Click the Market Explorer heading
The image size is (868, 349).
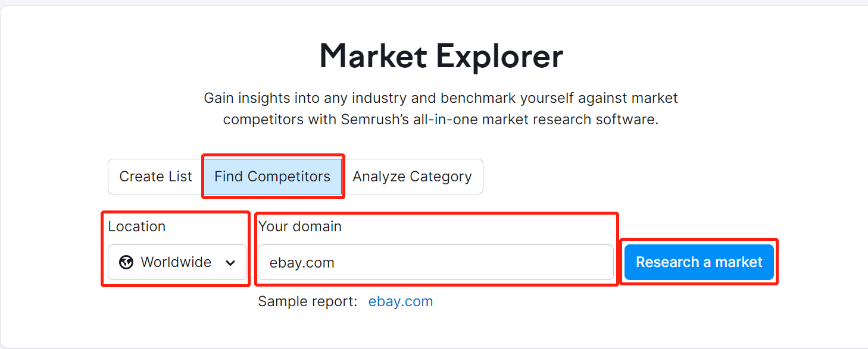(441, 56)
